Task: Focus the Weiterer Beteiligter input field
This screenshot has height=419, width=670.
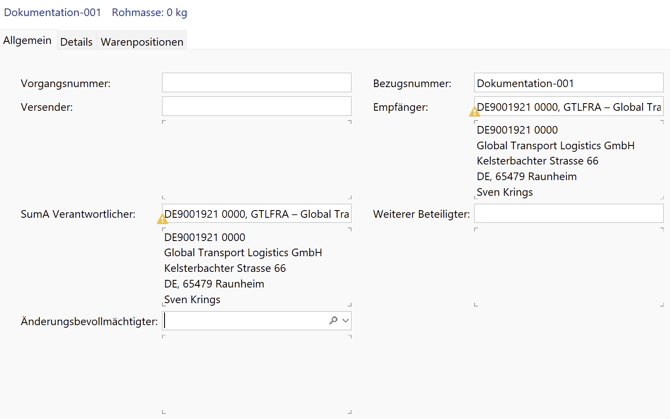Action: 568,214
